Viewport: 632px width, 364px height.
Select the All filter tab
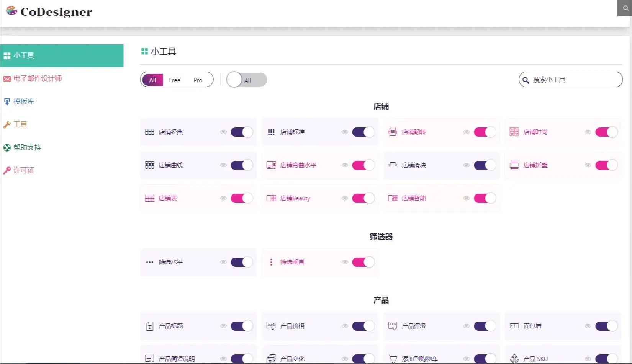coord(152,80)
